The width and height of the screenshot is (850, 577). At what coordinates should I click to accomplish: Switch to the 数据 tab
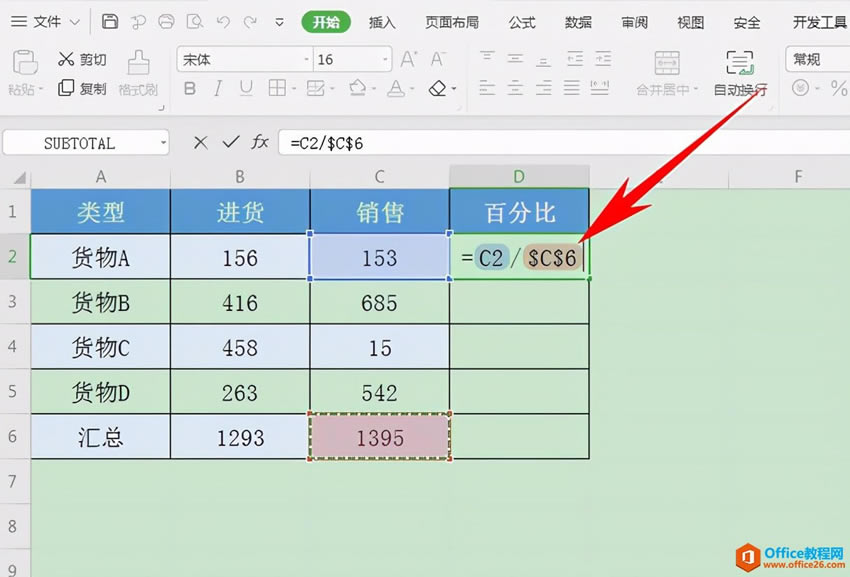(x=578, y=22)
